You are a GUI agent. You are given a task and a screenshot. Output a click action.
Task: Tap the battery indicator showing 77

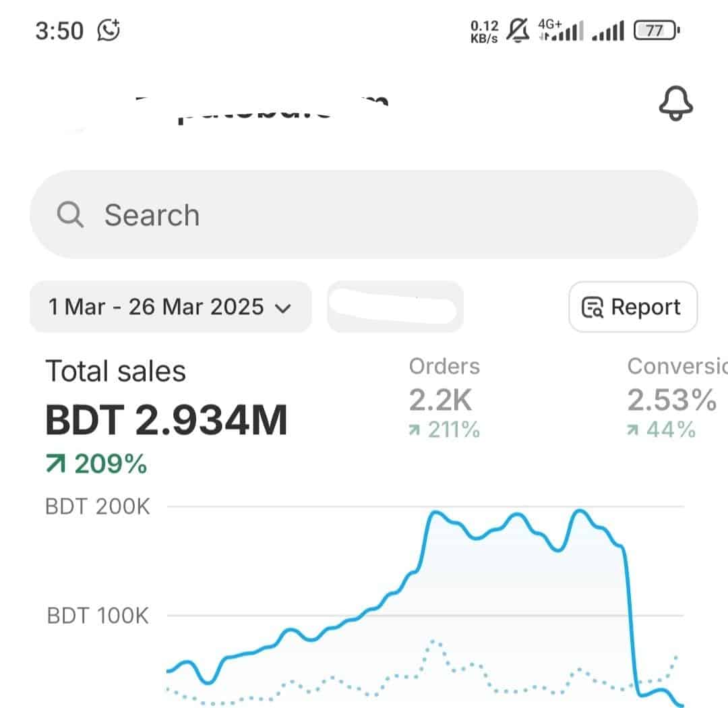click(x=657, y=30)
